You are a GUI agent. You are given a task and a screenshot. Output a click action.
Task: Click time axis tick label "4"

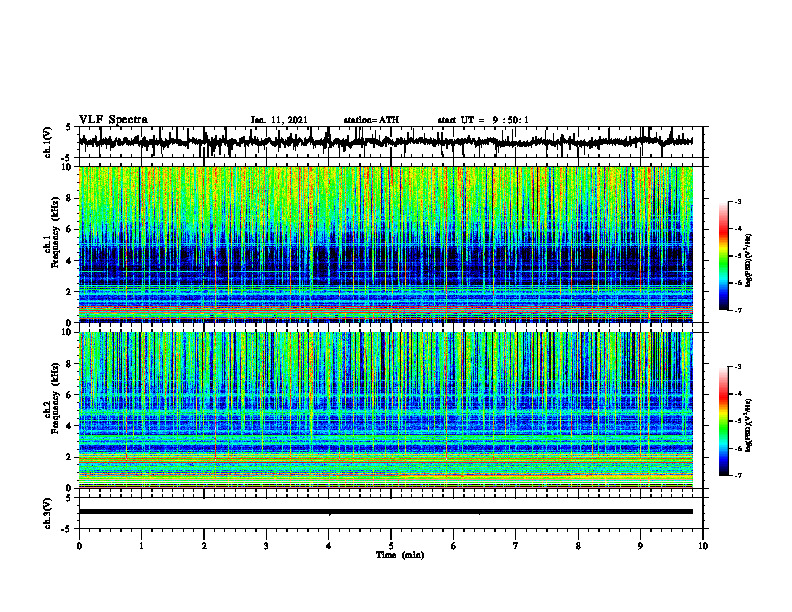pyautogui.click(x=329, y=546)
